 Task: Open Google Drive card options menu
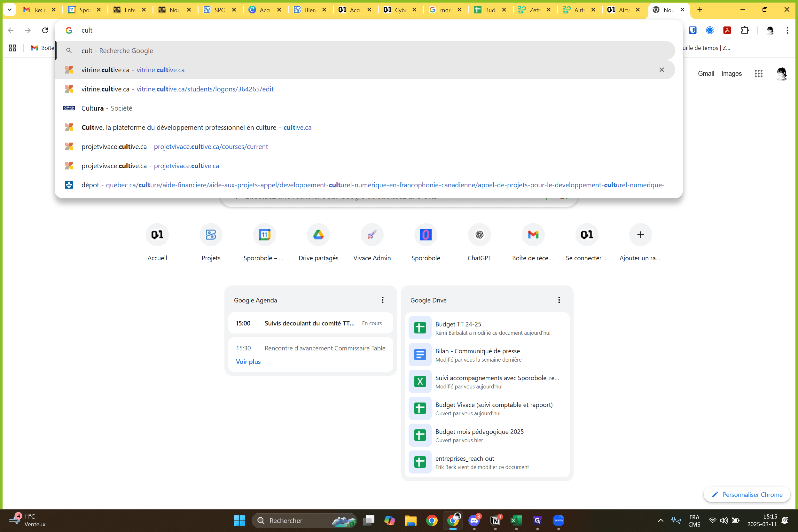coord(559,300)
